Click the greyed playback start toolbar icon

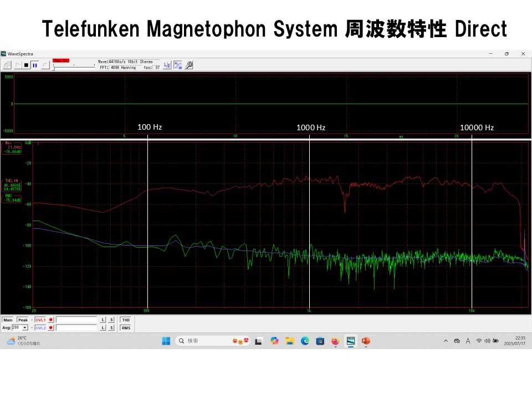(18, 65)
